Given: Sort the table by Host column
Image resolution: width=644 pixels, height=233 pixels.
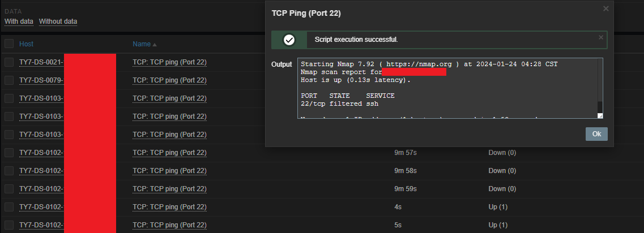Looking at the screenshot, I should click(26, 44).
